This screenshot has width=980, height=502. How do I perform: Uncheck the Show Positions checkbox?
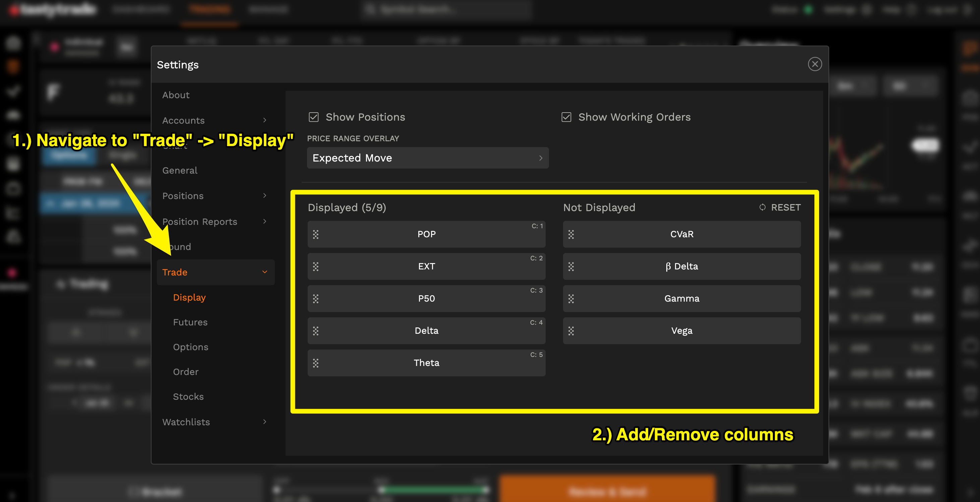click(x=313, y=117)
